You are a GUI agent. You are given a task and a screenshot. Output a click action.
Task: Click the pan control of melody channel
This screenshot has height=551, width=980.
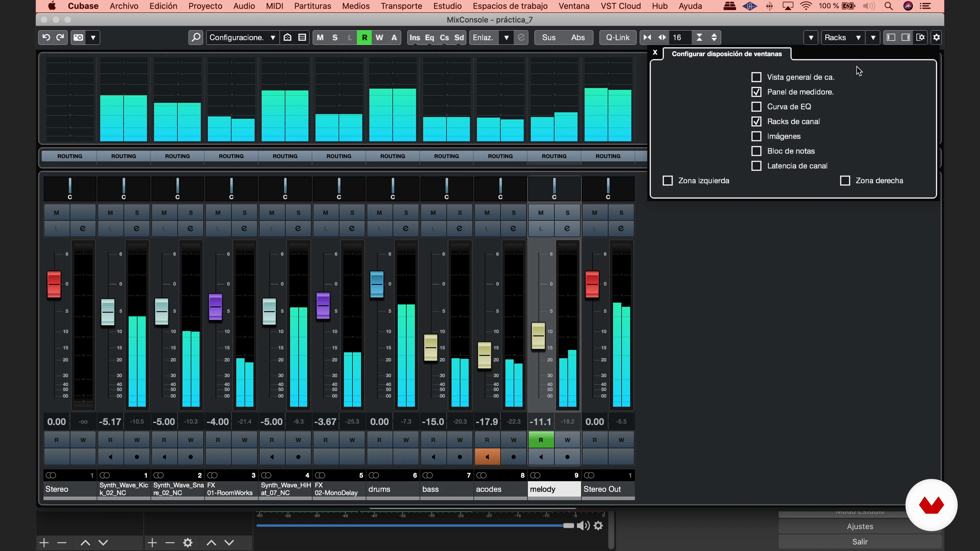tap(554, 189)
